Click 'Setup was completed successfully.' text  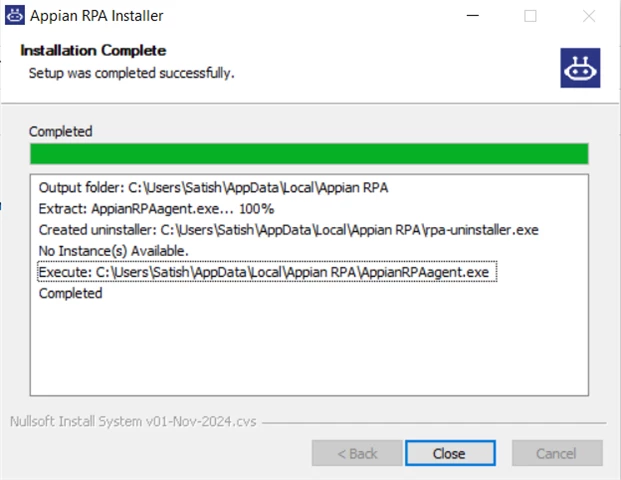tap(131, 73)
